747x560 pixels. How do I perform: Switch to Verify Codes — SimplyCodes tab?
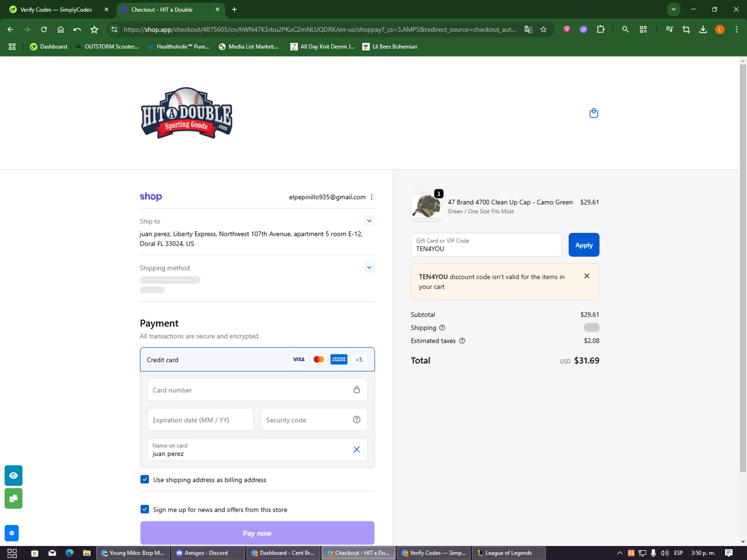56,9
